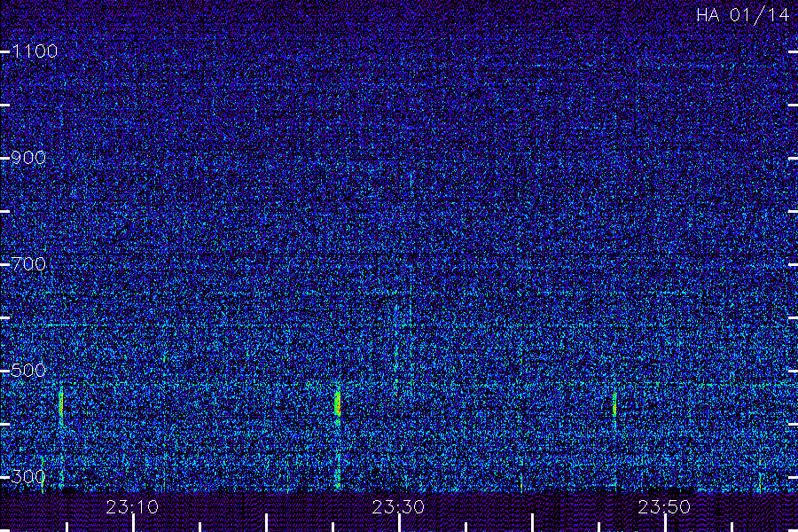Click the bright red signal burst before 23:10
The image size is (798, 532).
61,404
